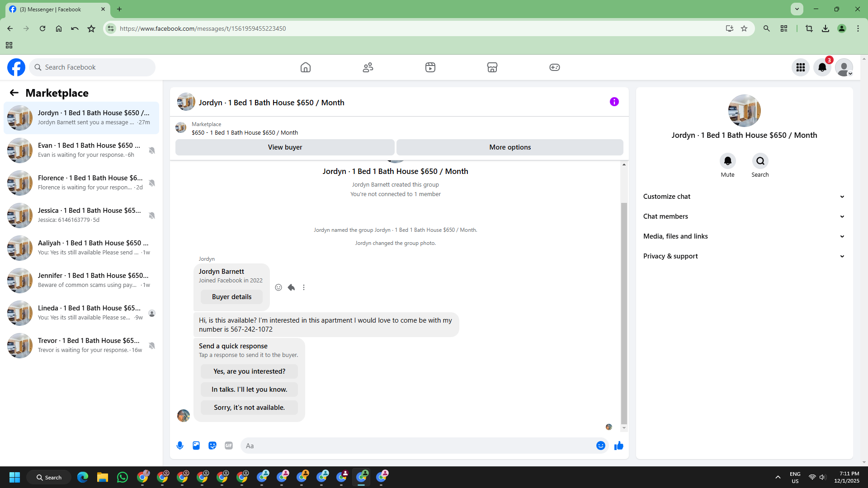The height and width of the screenshot is (488, 868).
Task: Open the Reels video icon
Action: click(x=430, y=67)
